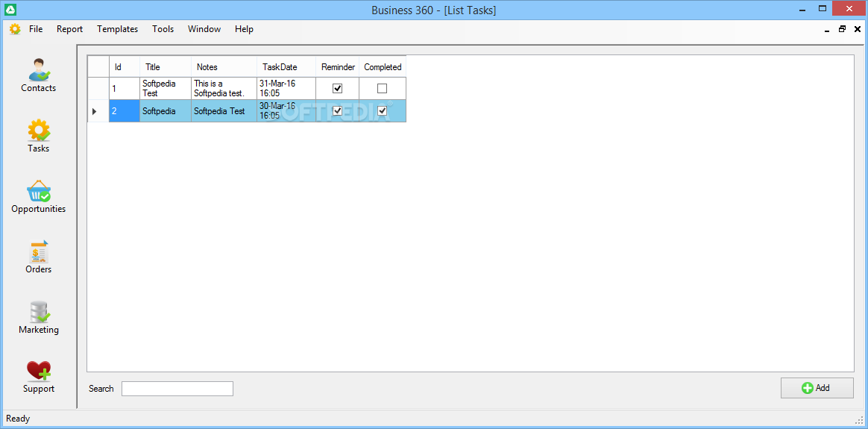Open the Tools menu

coord(163,29)
